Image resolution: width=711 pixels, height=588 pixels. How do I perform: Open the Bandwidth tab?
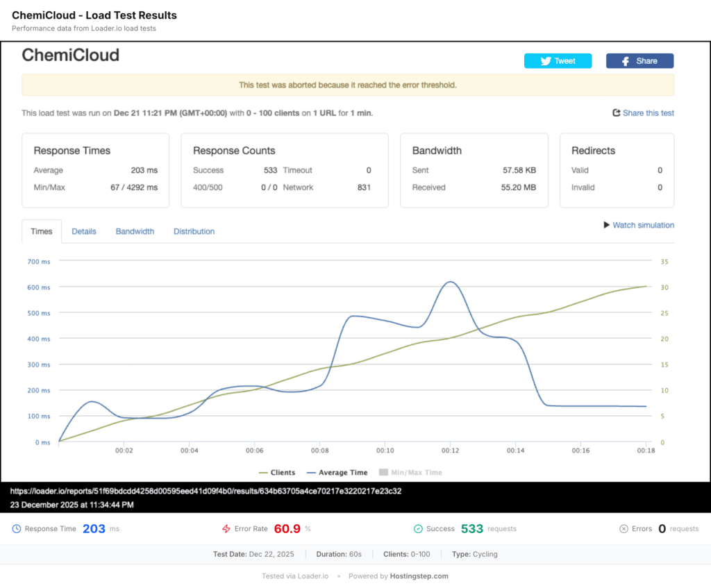[x=135, y=232]
